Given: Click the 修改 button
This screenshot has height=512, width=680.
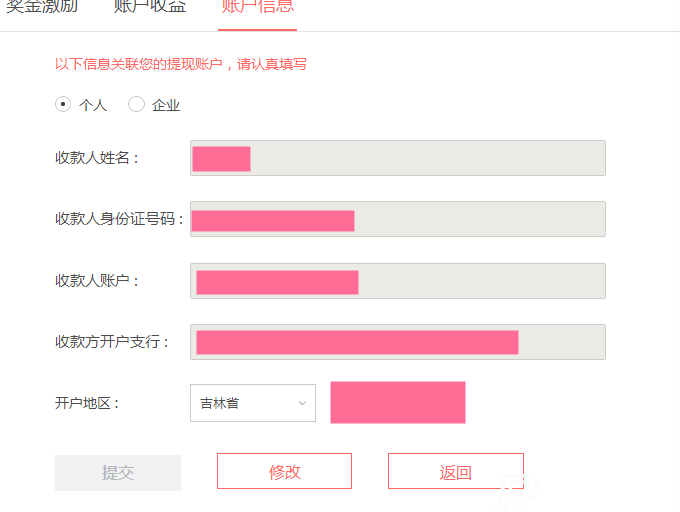Looking at the screenshot, I should [284, 472].
